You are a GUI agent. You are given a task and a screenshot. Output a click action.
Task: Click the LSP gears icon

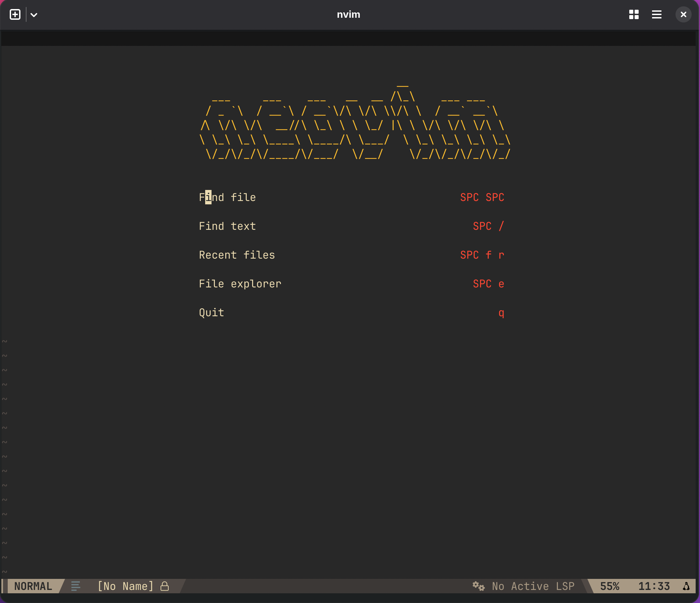tap(478, 586)
